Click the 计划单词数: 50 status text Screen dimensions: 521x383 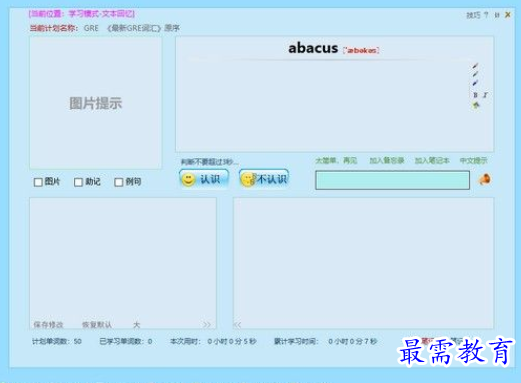pyautogui.click(x=57, y=341)
